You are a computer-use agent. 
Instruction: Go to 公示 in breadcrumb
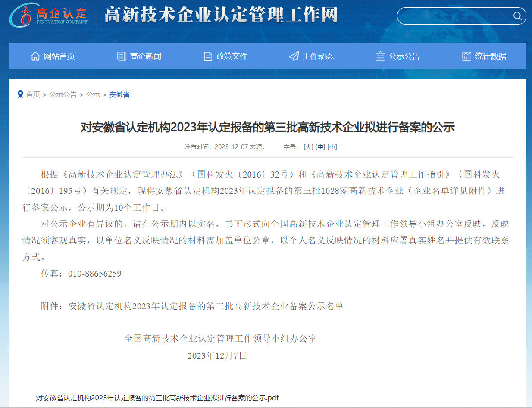pos(93,94)
